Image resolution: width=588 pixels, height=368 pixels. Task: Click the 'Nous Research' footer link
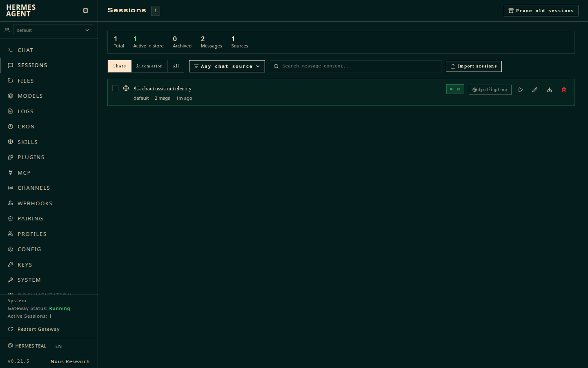[70, 361]
